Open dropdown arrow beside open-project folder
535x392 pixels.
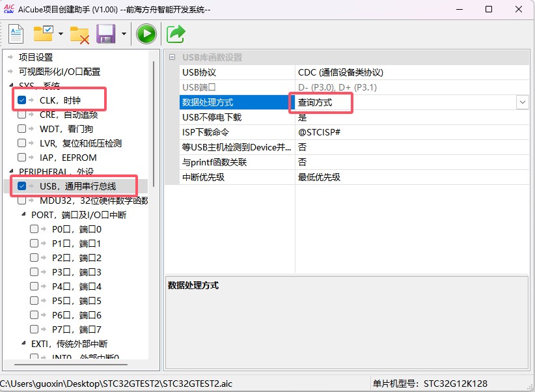61,34
